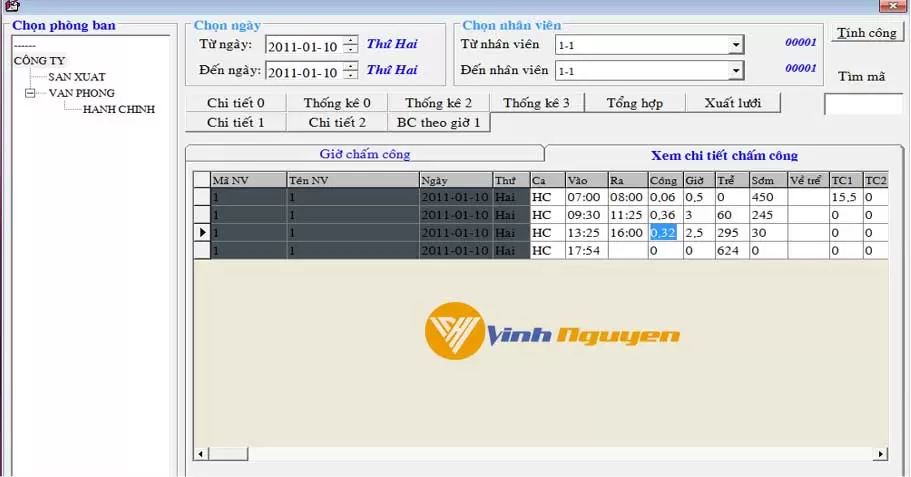Switch to Xem chi tiết chấm công tab
This screenshot has width=911, height=477.
click(x=724, y=155)
